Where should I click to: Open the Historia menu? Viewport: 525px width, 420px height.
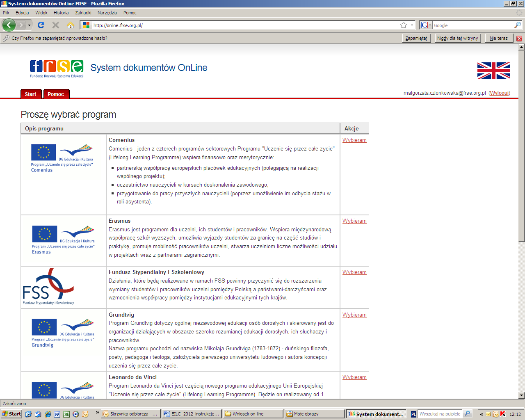coord(61,13)
